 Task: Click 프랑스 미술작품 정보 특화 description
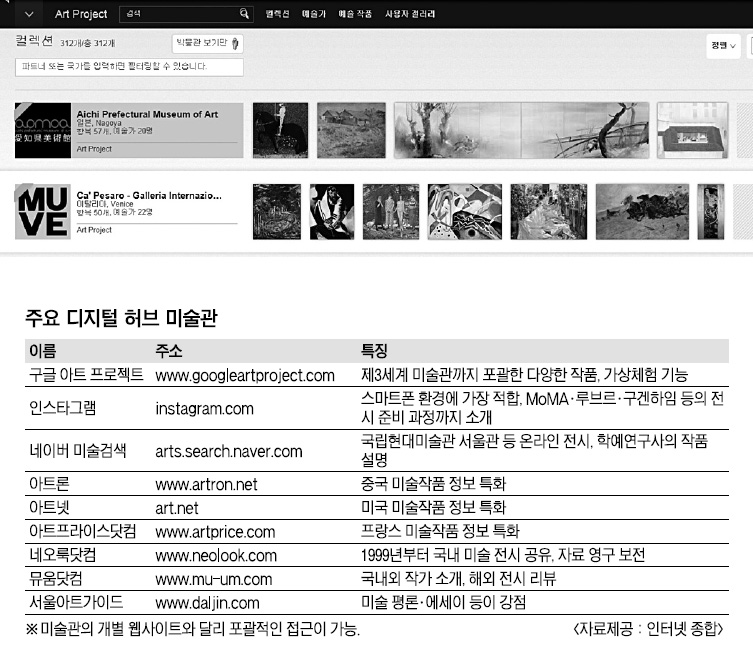(x=440, y=531)
